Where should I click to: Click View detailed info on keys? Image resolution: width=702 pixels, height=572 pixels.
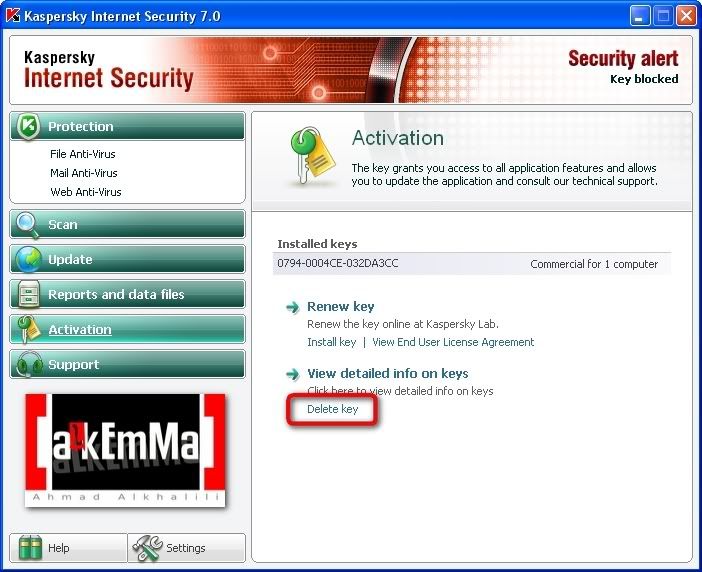(x=388, y=373)
